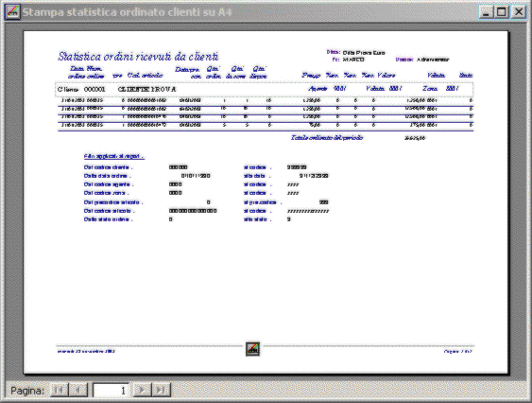Click the 'Dallo stato ordine' filter label
This screenshot has width=532, height=403.
[108, 219]
